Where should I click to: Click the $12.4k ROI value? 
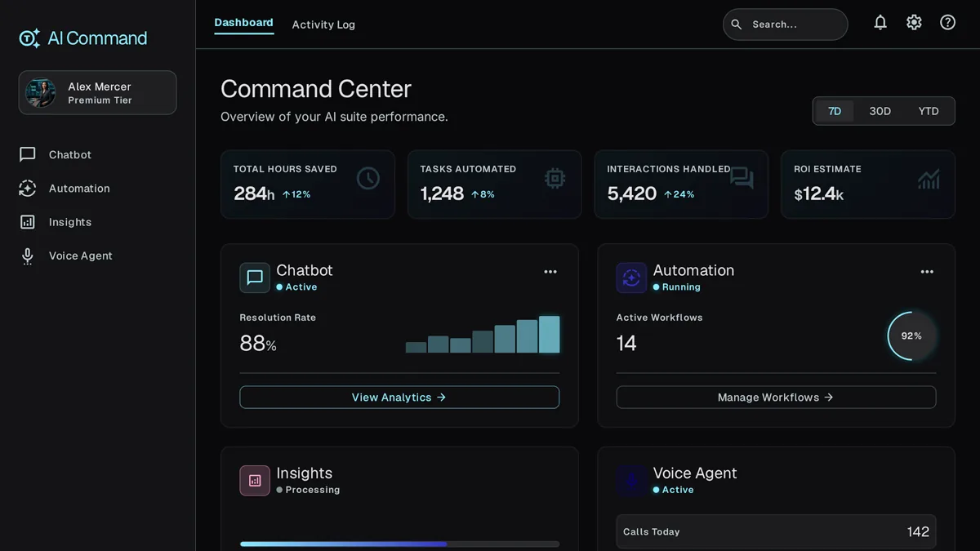(818, 193)
